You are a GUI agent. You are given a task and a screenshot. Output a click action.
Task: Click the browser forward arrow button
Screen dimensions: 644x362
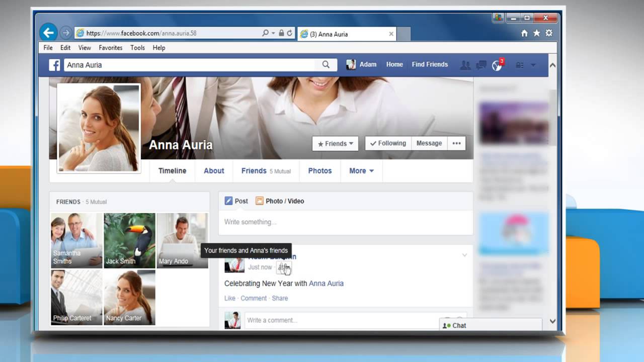[x=66, y=33]
